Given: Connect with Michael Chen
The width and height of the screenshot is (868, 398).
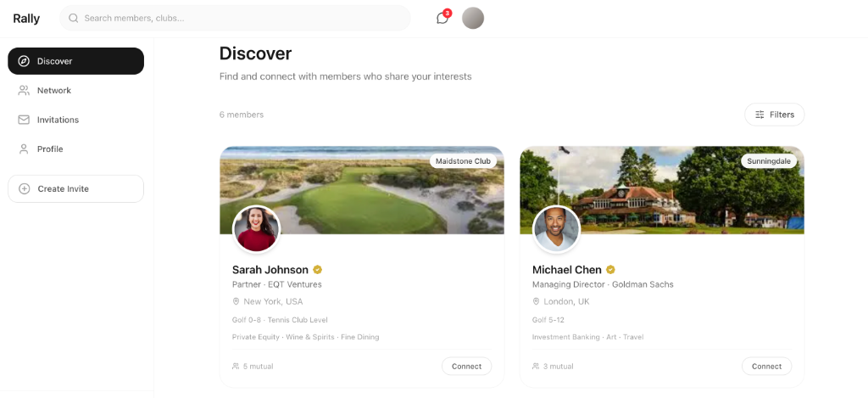Looking at the screenshot, I should coord(766,367).
